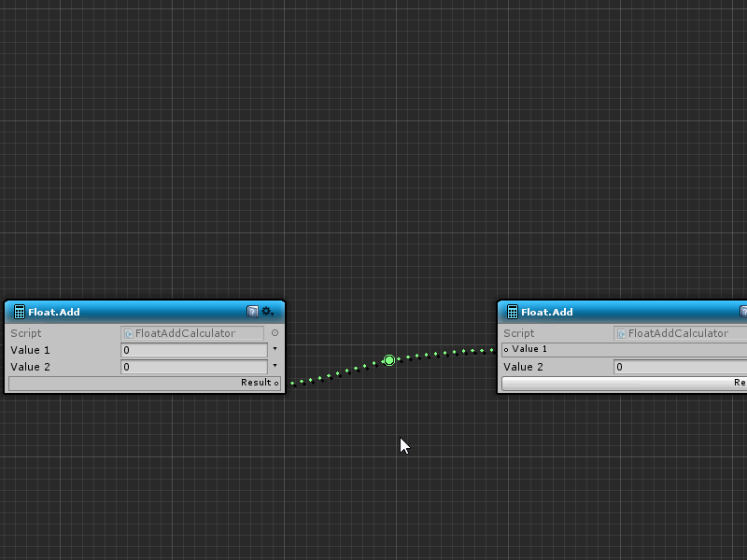Click the calculator icon on the left Float.Add node
Viewport: 747px width, 560px height.
pos(20,312)
